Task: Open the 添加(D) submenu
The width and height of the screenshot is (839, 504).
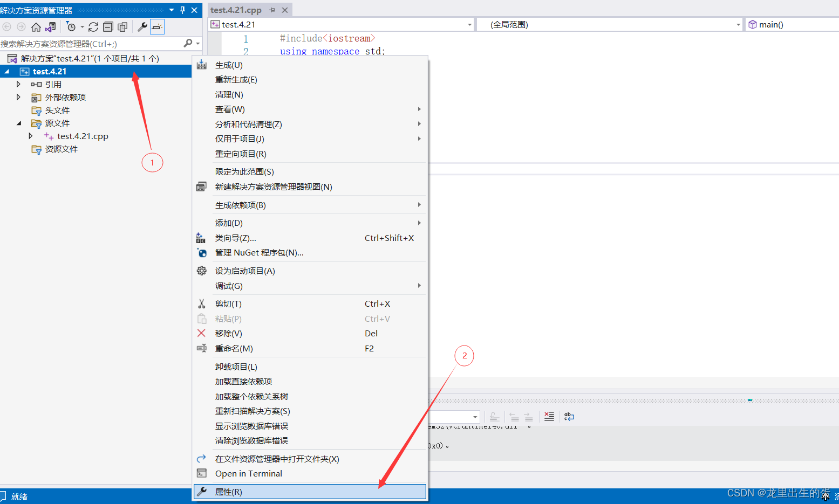Action: [310, 223]
